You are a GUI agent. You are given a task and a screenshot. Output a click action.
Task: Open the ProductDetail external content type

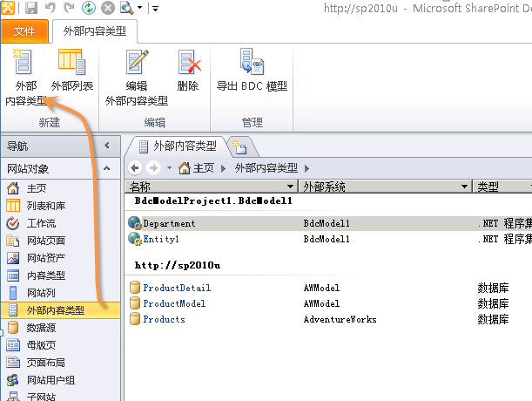tap(177, 289)
